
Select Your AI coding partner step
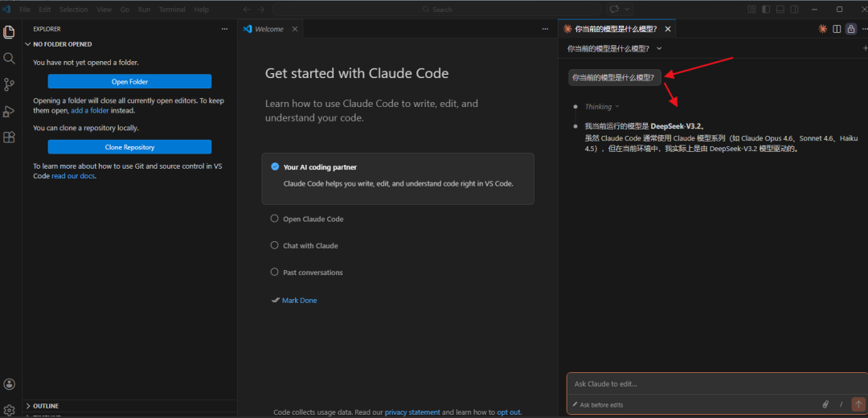398,178
